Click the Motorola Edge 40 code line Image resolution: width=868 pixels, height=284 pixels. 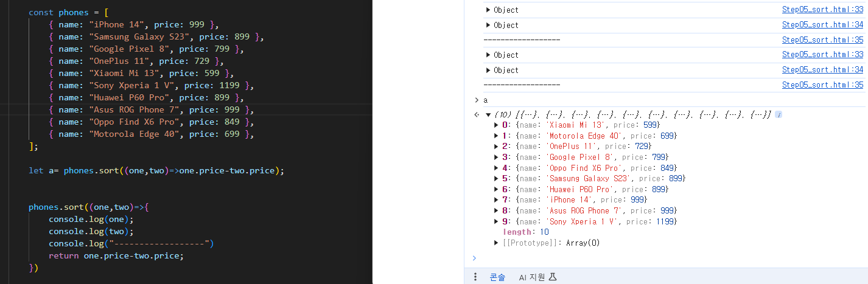click(151, 134)
